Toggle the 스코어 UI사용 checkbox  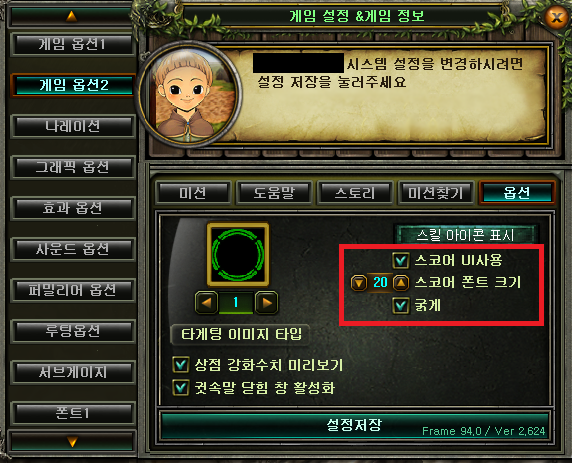[x=401, y=261]
